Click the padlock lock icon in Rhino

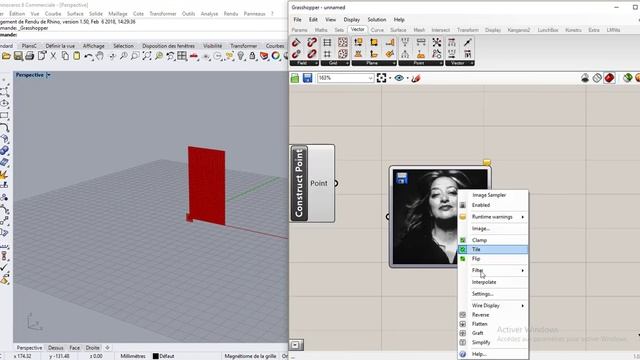coord(252,56)
